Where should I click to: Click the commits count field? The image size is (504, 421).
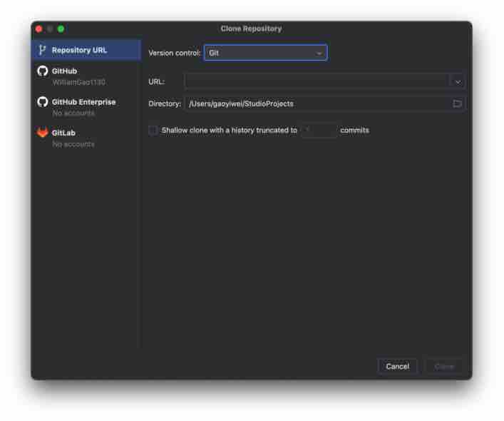319,131
